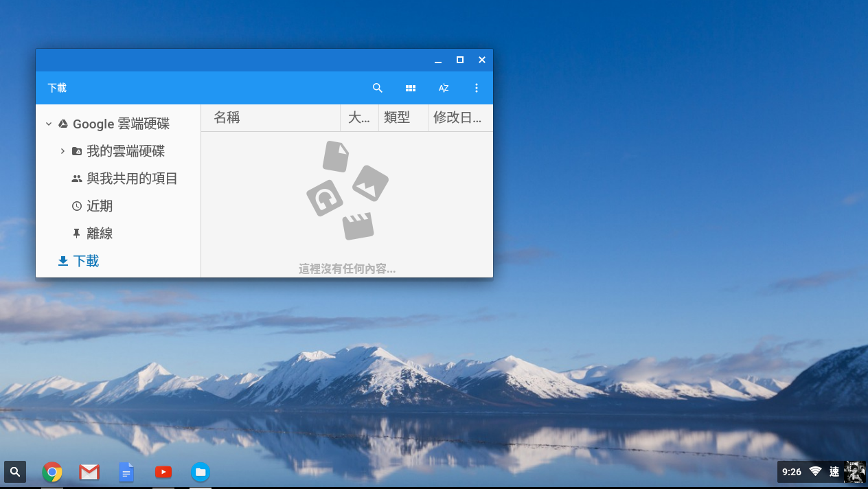Open the app launcher search
Screen dimensions: 868x489
coord(14,472)
